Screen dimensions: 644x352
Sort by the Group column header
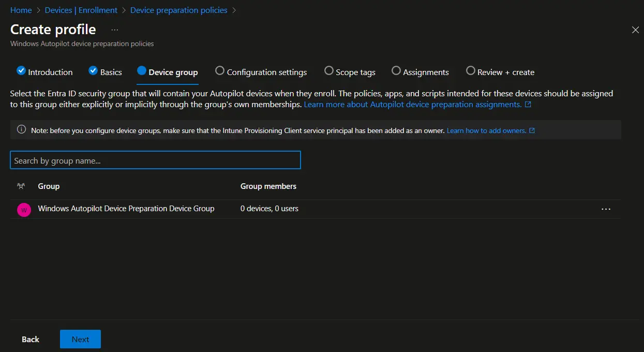pos(49,186)
